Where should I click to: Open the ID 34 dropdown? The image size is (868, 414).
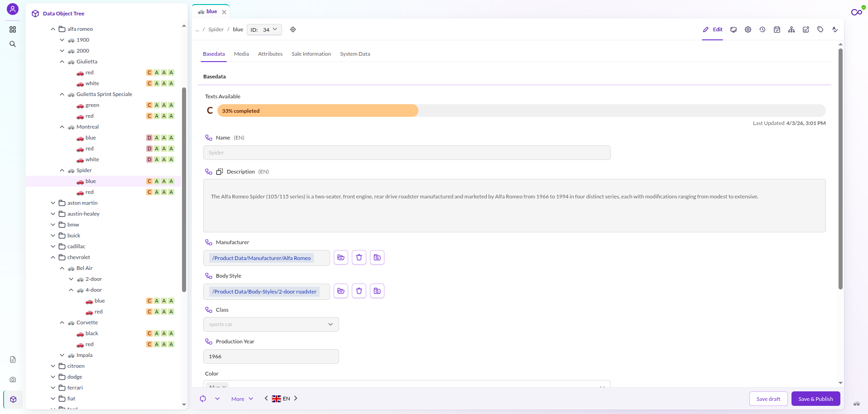click(264, 29)
